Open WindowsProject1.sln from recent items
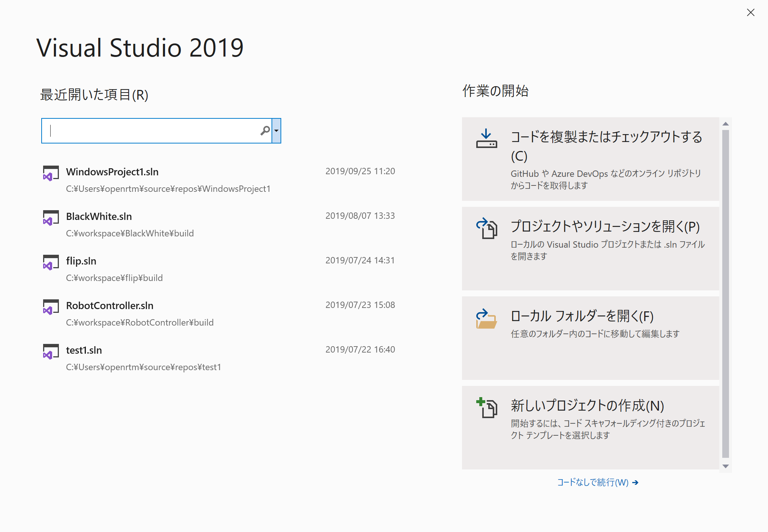768x532 pixels. pyautogui.click(x=219, y=180)
